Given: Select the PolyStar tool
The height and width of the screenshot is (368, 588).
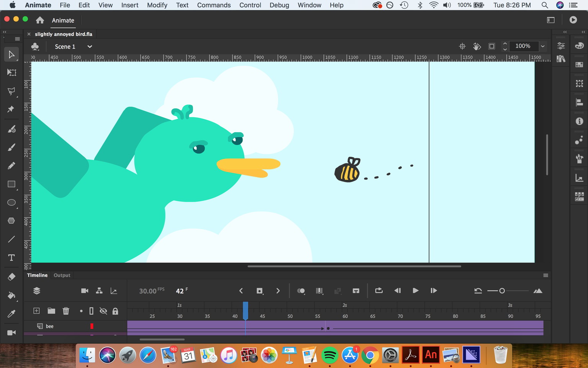Looking at the screenshot, I should point(11,220).
